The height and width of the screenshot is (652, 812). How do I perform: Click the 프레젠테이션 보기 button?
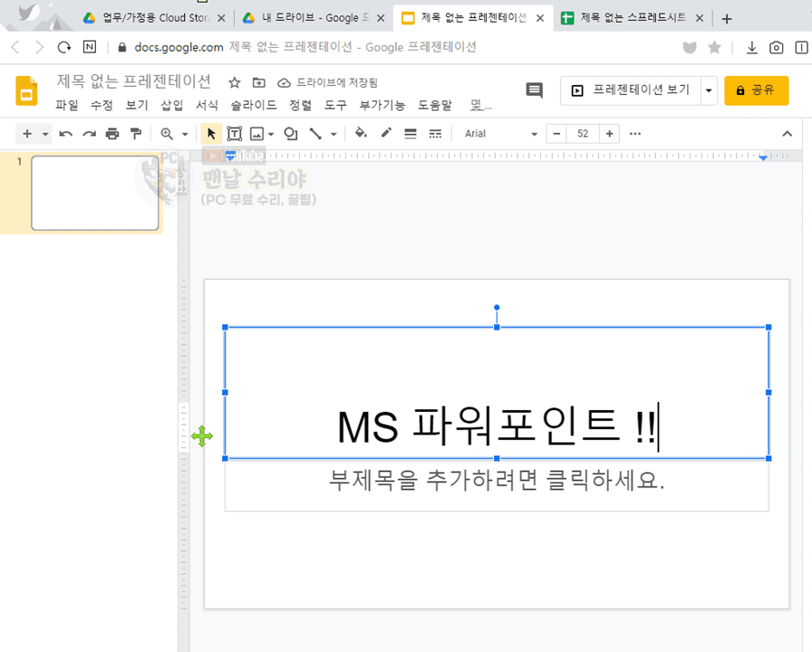point(631,91)
